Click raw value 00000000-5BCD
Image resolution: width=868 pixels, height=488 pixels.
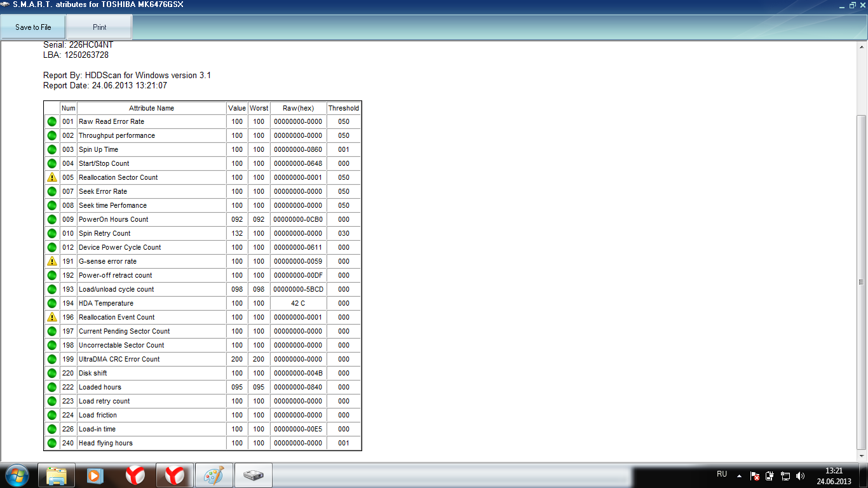click(298, 289)
